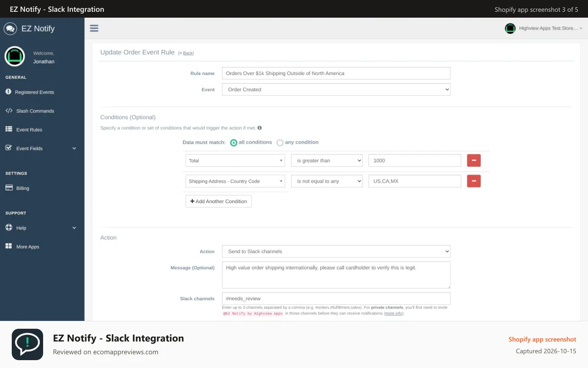Follow the 'more info' link
This screenshot has height=368, width=588.
coord(393,313)
